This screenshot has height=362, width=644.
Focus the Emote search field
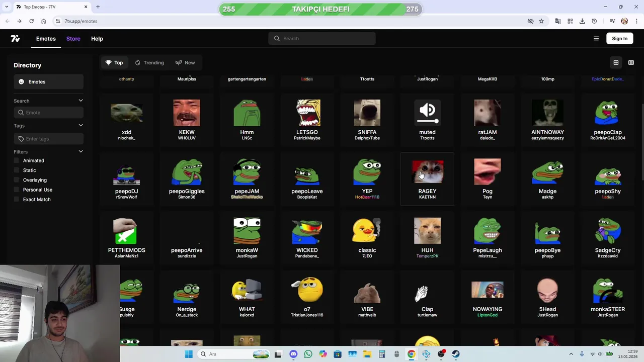click(49, 113)
